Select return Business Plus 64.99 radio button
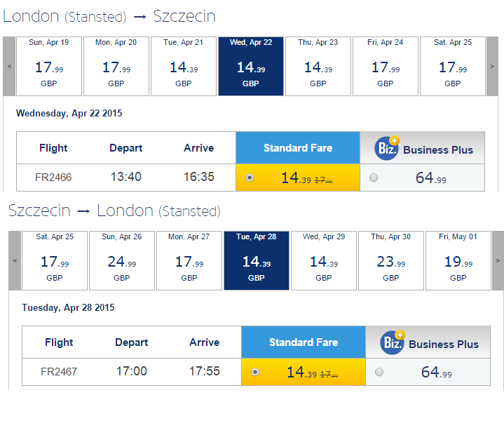 click(379, 372)
